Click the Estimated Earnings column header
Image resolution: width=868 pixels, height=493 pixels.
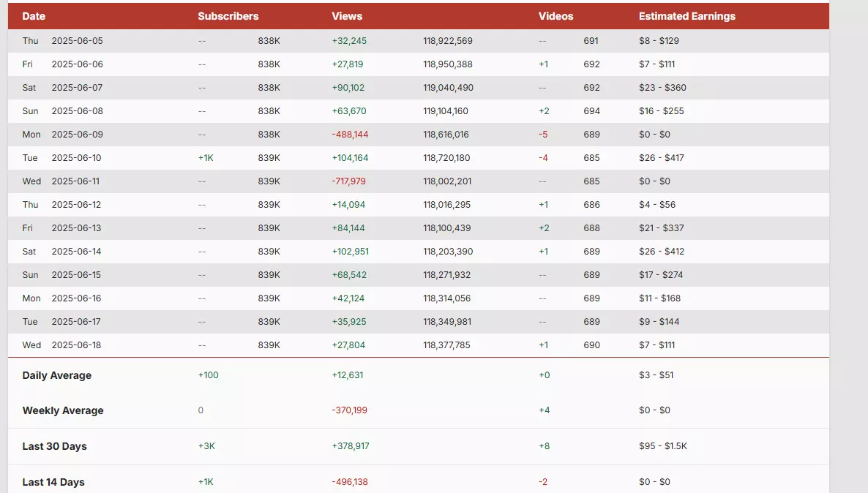point(687,16)
